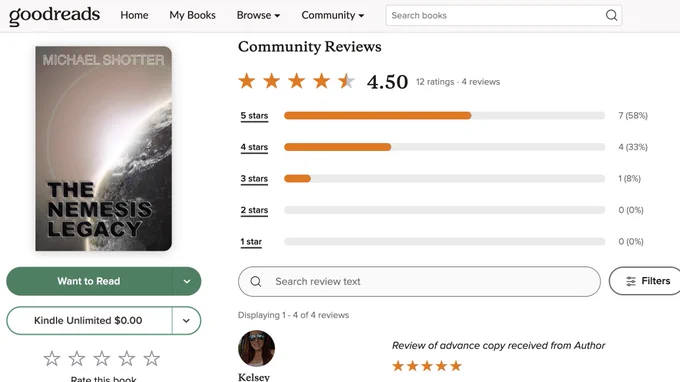Focus the Search review text field

click(419, 281)
